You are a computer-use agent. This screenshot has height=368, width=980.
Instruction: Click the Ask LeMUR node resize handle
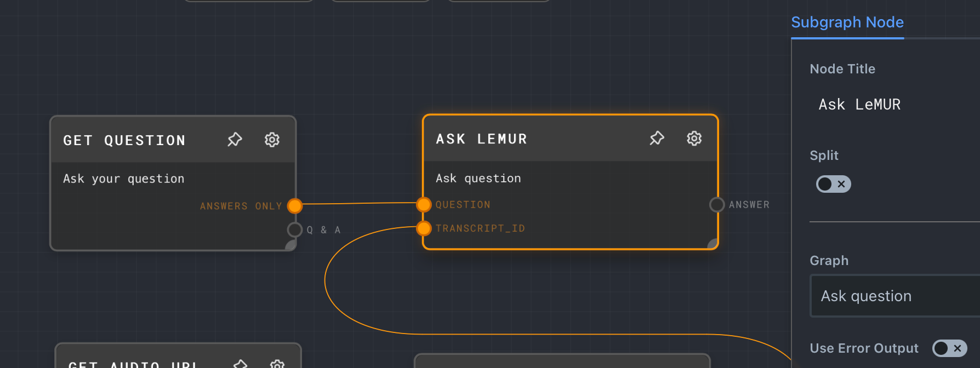point(713,244)
